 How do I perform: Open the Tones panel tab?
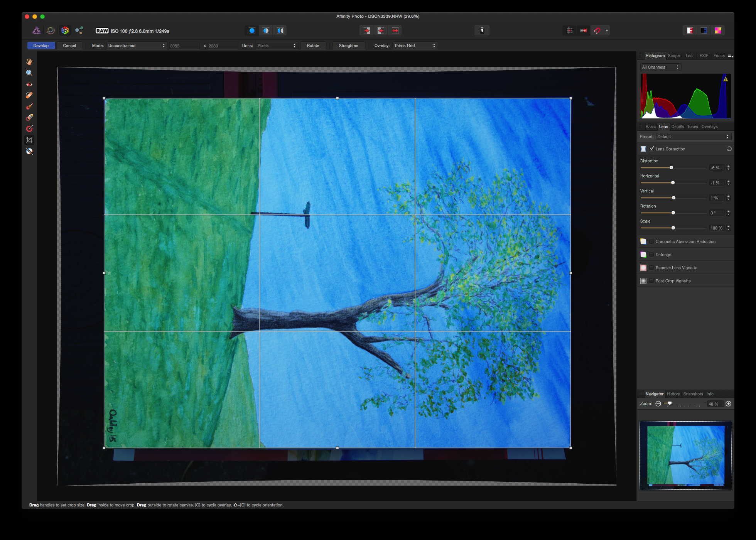click(x=692, y=127)
